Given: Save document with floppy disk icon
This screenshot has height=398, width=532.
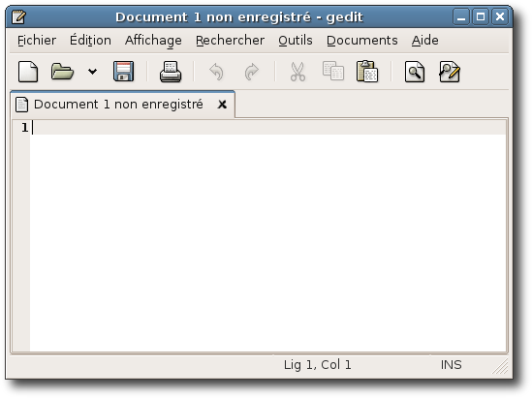Looking at the screenshot, I should click(123, 72).
